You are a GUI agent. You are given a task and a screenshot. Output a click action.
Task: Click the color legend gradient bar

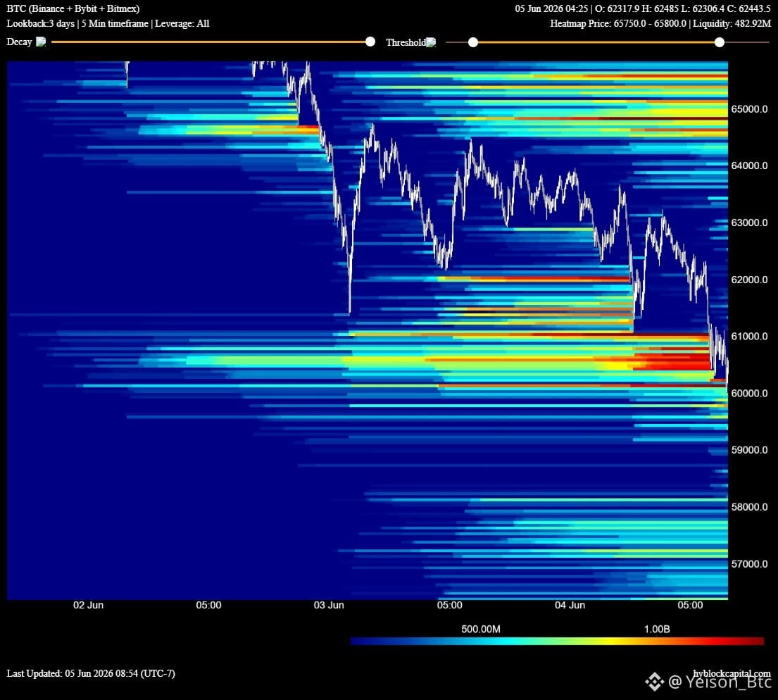click(x=557, y=641)
